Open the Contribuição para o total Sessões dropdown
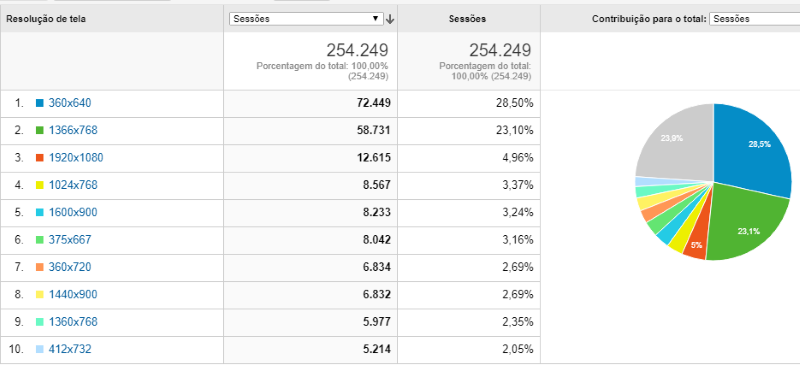The image size is (800, 366). point(755,19)
